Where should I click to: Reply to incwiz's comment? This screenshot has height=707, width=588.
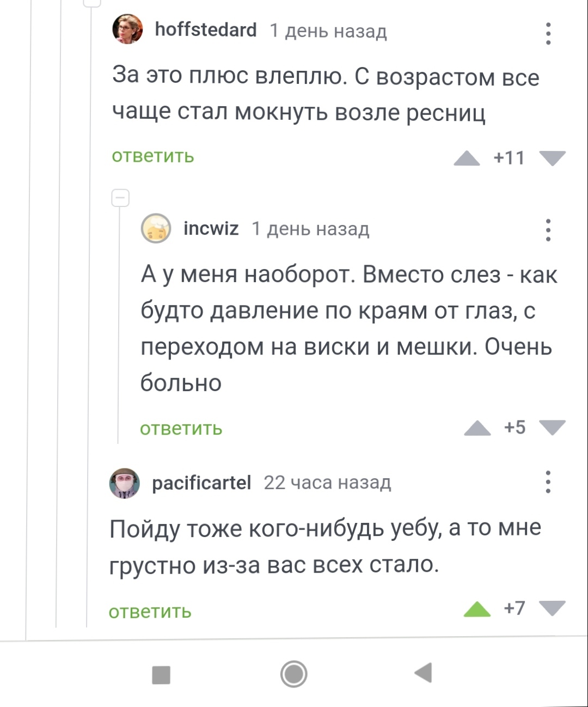(181, 429)
